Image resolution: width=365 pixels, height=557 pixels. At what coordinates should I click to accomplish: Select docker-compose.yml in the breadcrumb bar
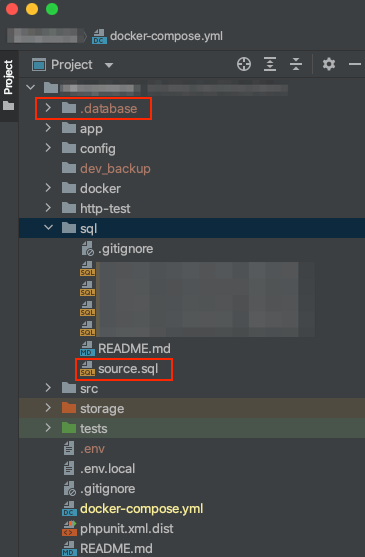coord(166,36)
